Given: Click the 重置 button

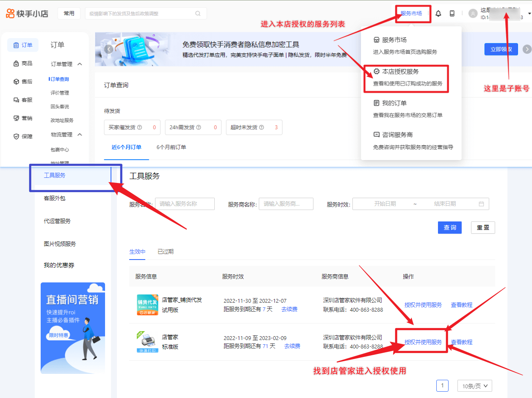Looking at the screenshot, I should click(483, 227).
